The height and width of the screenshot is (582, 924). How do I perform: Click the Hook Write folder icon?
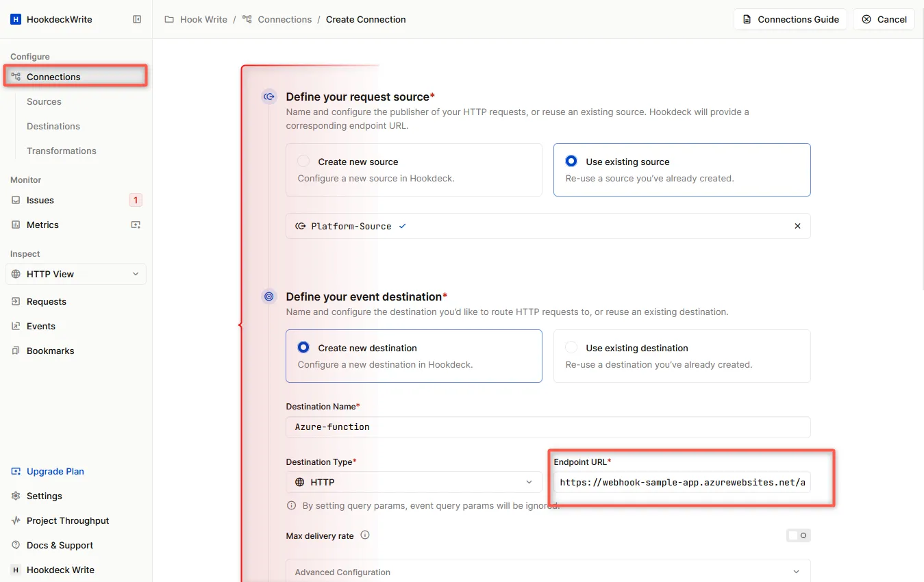click(169, 19)
